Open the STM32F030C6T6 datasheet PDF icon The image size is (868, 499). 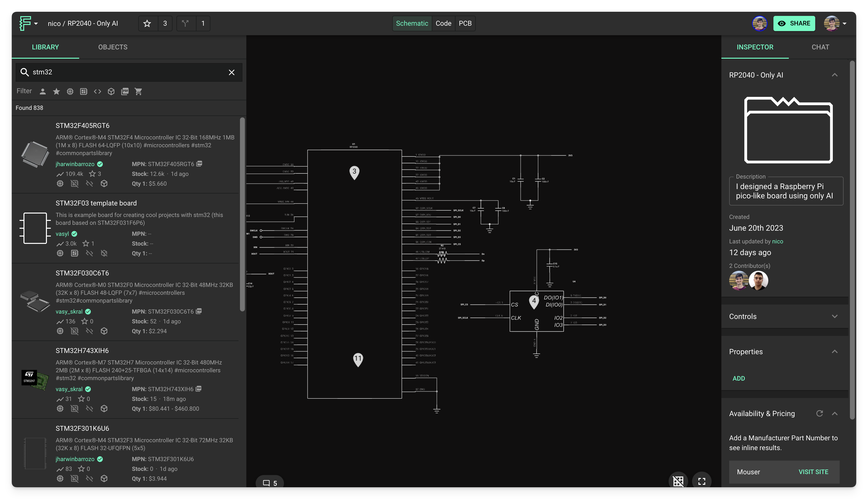point(199,311)
